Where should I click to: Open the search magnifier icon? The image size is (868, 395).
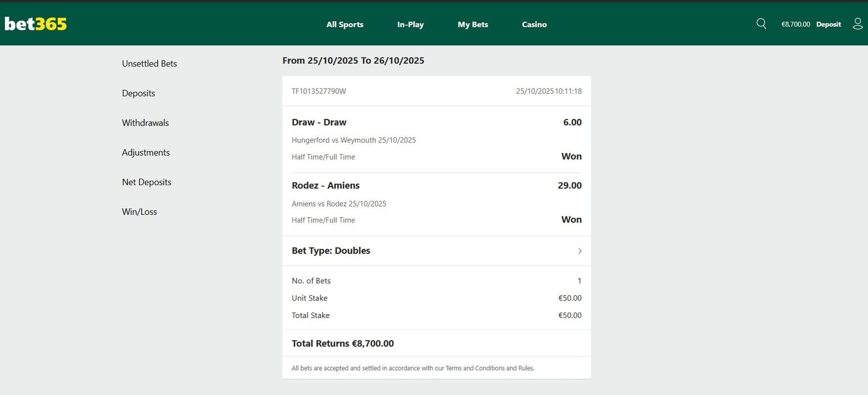coord(761,24)
